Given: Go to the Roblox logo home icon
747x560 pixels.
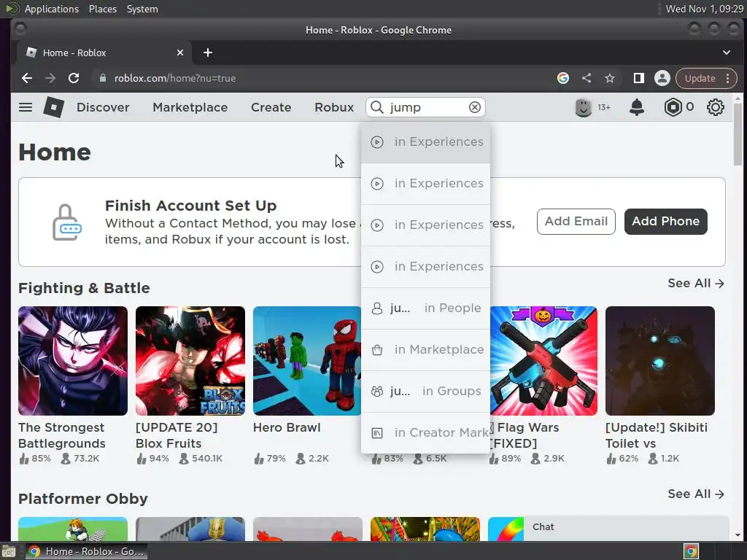Looking at the screenshot, I should tap(53, 107).
